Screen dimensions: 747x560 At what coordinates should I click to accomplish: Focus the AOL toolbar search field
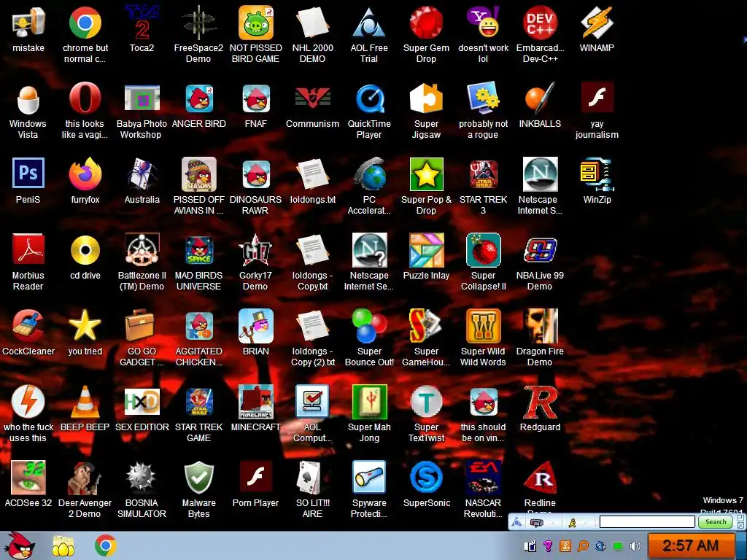[647, 522]
